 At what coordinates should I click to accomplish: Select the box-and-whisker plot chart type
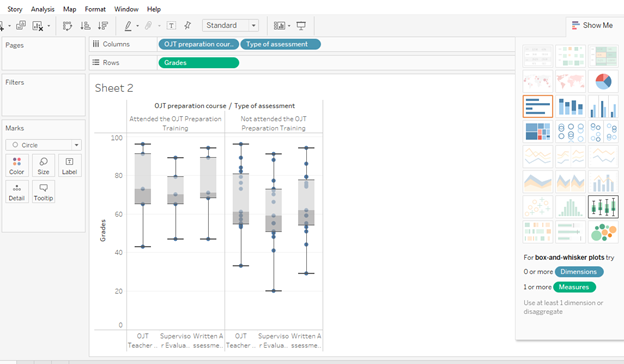(603, 207)
